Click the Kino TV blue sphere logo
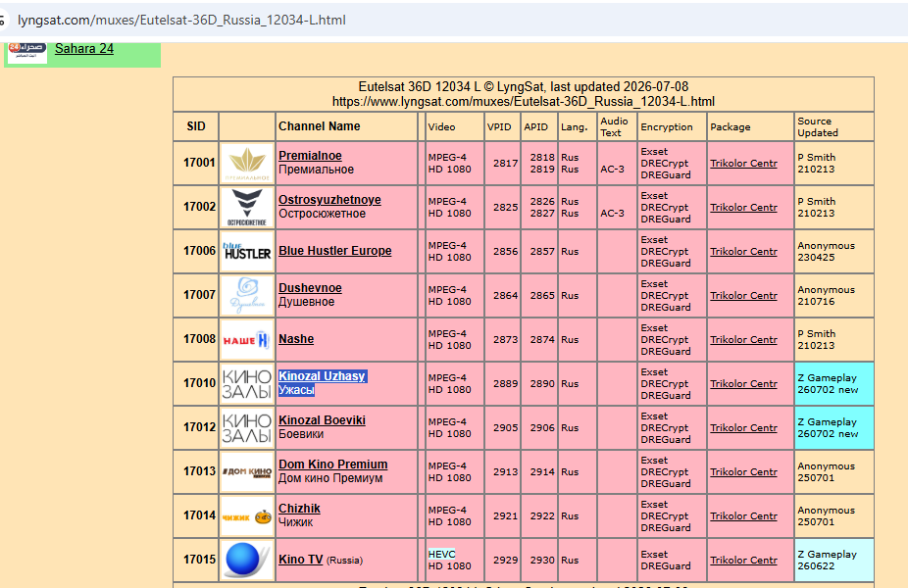908x588 pixels. (x=247, y=560)
